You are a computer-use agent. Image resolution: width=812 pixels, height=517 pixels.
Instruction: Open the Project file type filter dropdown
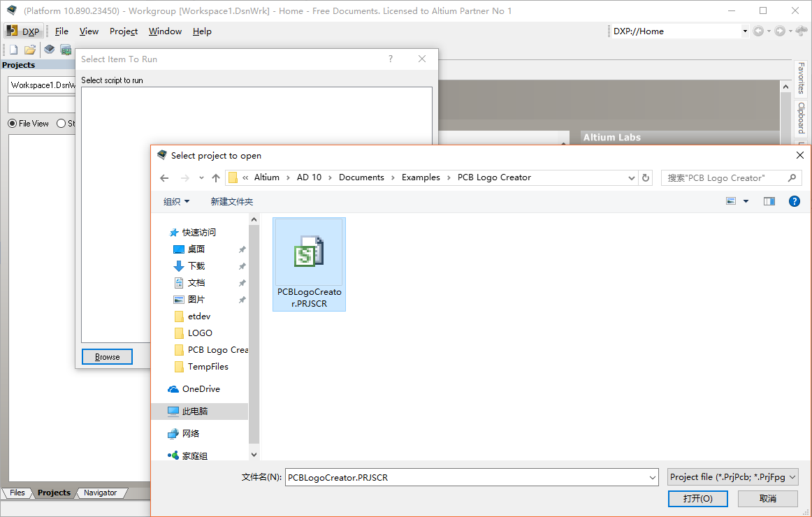[732, 477]
